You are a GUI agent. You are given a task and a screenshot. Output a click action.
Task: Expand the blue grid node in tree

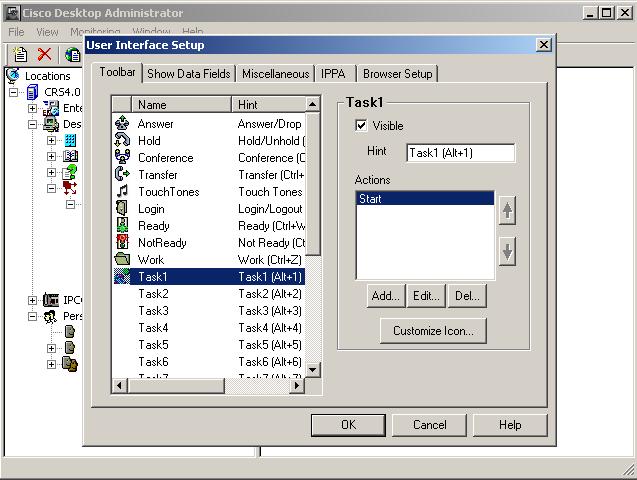tap(51, 141)
